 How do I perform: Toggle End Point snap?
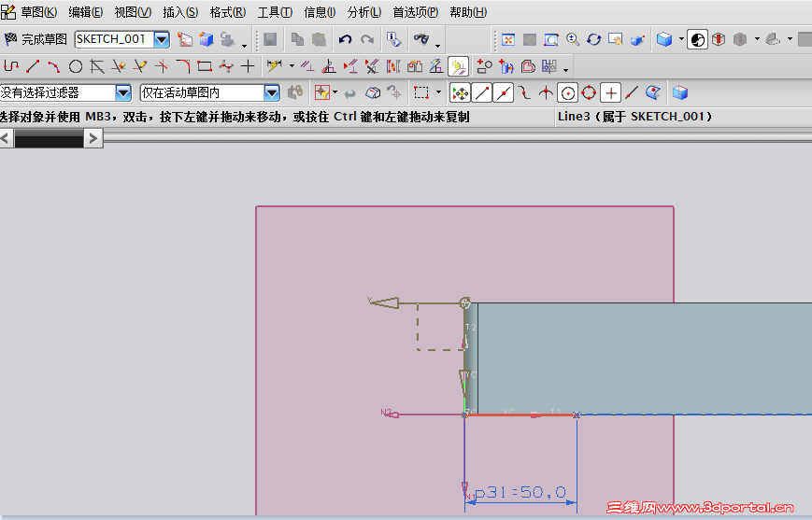pos(481,93)
